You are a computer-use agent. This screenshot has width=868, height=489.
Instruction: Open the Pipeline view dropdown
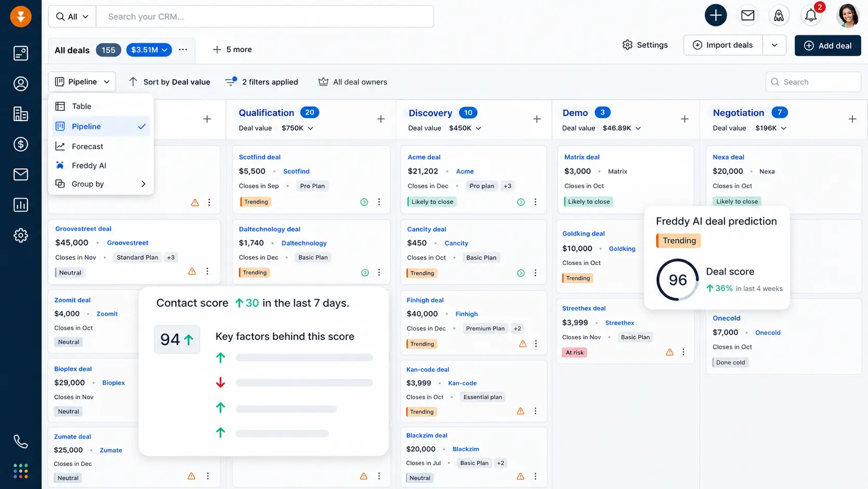[x=82, y=82]
